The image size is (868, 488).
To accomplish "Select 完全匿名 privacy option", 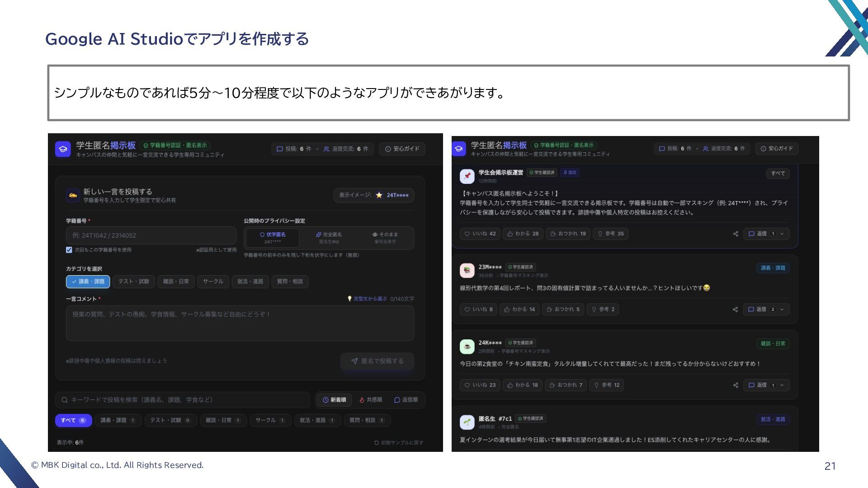I will pyautogui.click(x=329, y=238).
